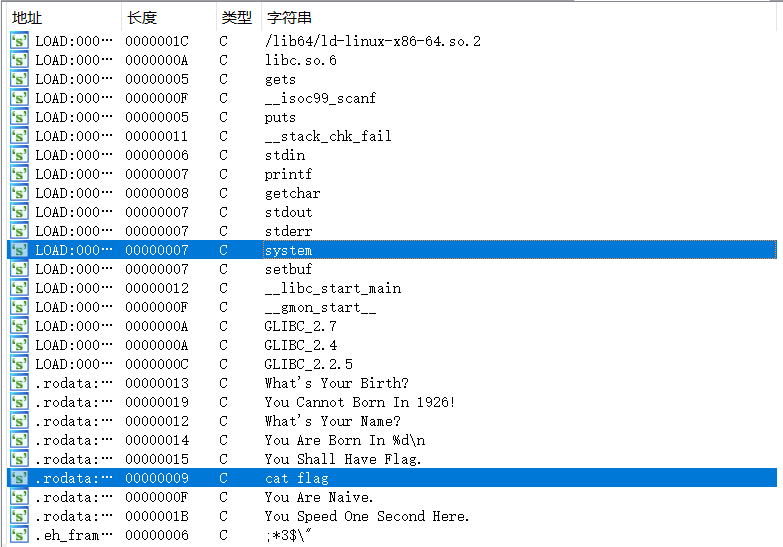
Task: Click the string icon next to puts
Action: [x=19, y=117]
